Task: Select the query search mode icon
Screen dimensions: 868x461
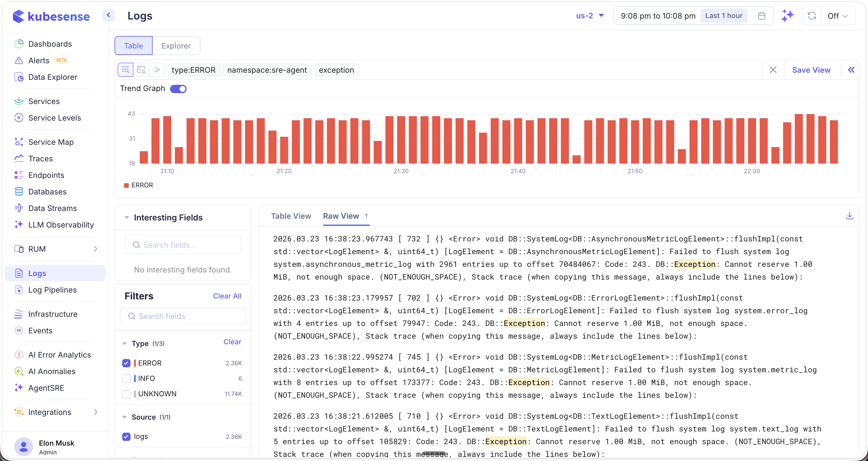Action: 125,70
